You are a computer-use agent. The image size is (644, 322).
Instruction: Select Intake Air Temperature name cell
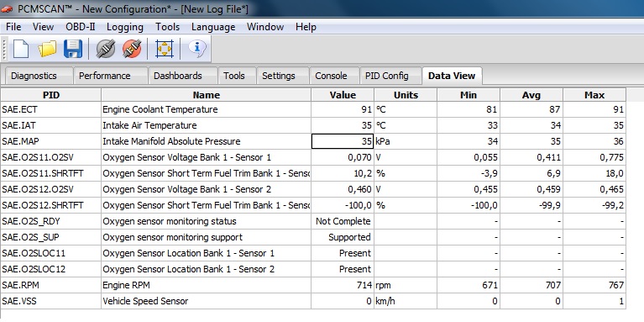point(207,125)
